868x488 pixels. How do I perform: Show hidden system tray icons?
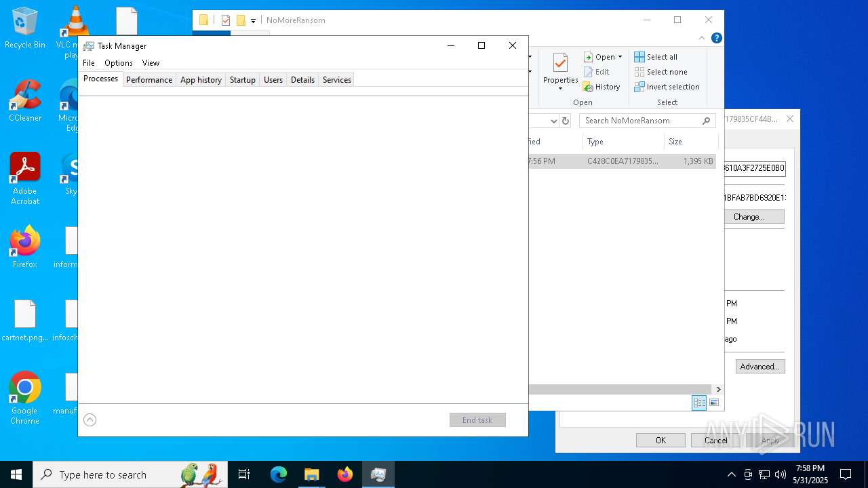tap(731, 474)
